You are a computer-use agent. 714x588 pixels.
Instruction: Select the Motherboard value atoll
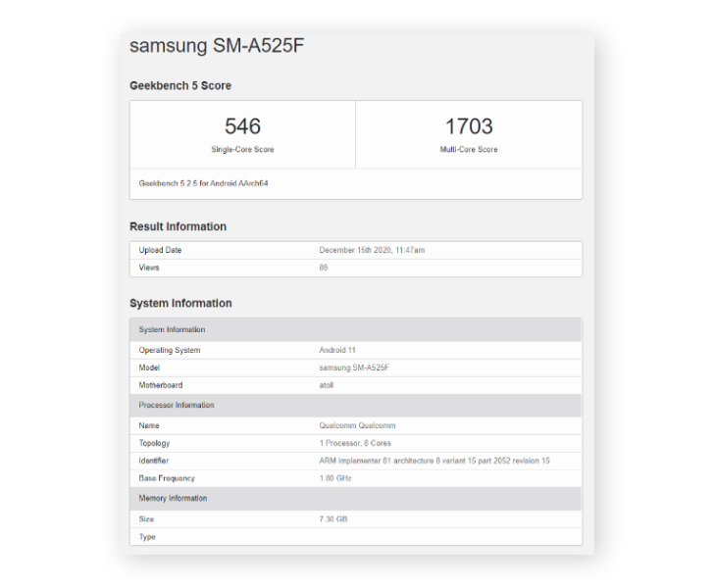[x=327, y=385]
